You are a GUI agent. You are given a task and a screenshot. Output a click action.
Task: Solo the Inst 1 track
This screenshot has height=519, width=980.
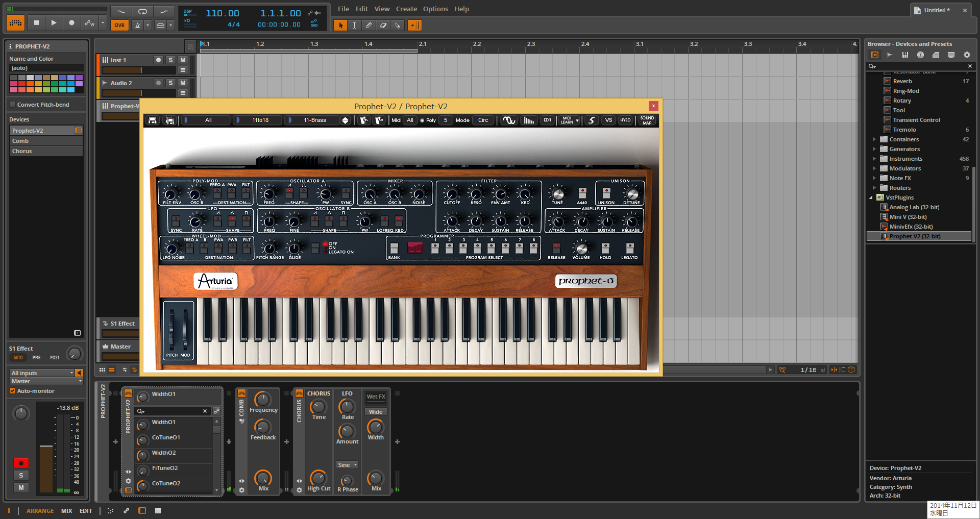(170, 60)
